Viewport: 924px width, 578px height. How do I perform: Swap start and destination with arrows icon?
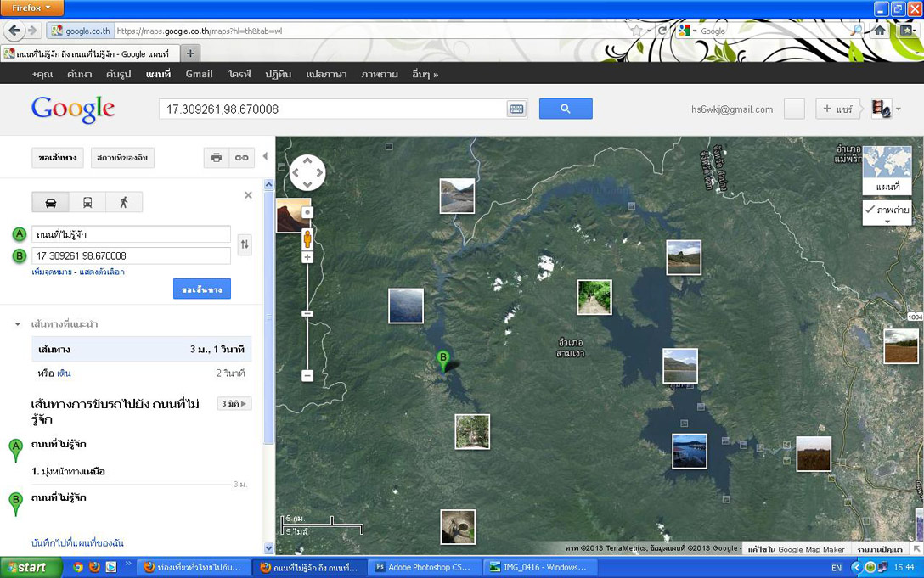[245, 244]
